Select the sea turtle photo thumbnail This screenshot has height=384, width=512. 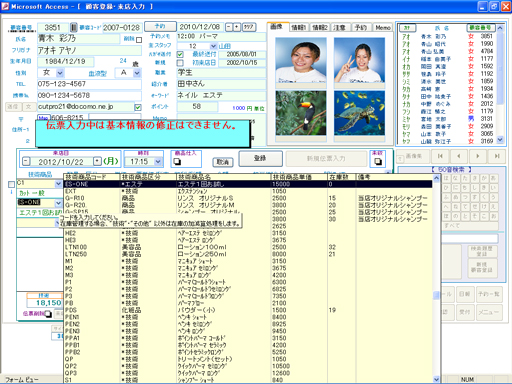click(359, 113)
